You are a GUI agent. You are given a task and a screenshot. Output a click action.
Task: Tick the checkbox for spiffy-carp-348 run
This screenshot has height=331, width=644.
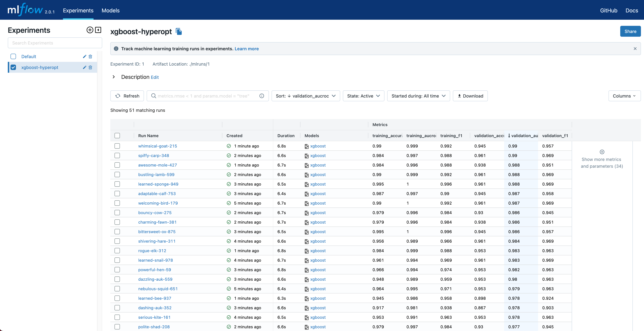coord(117,156)
